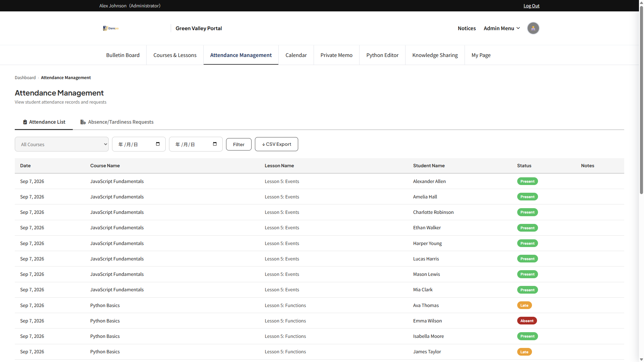The image size is (644, 362).
Task: Open the All Courses dropdown
Action: click(x=62, y=144)
